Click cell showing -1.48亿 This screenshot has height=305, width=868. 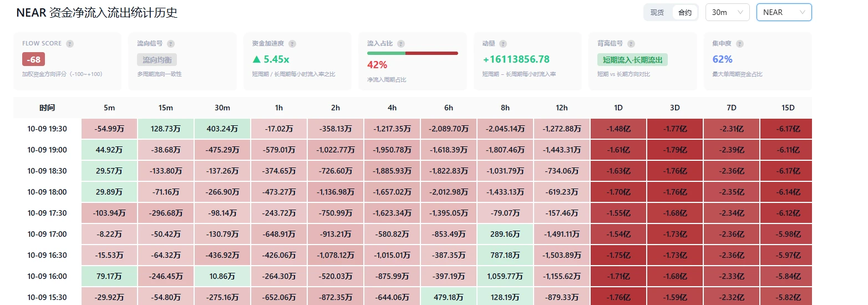click(x=618, y=129)
